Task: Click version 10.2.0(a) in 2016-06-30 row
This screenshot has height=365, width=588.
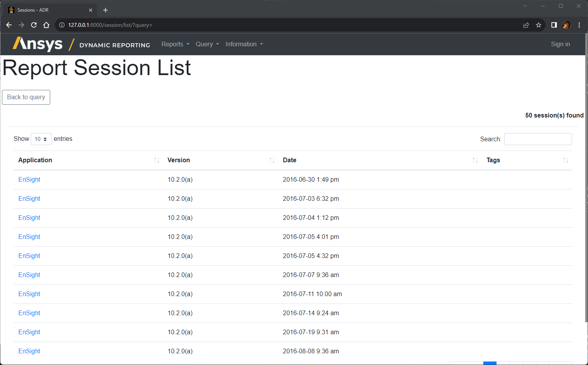Action: (x=180, y=180)
